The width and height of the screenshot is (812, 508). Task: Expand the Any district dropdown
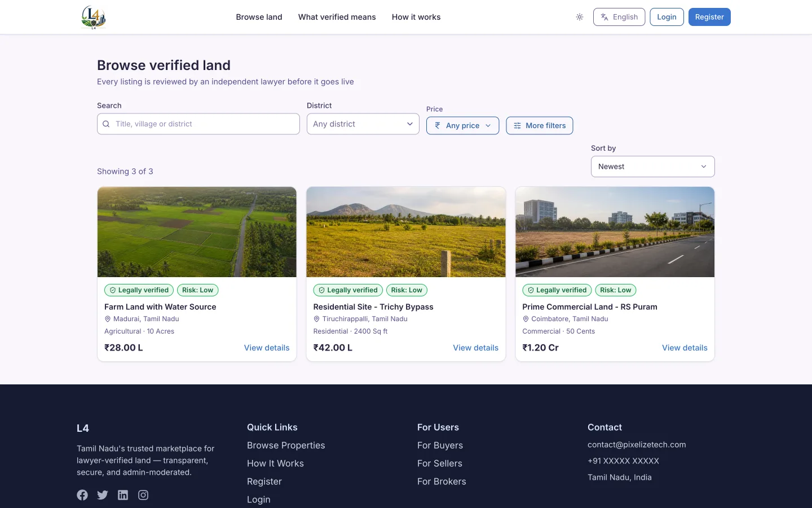click(x=363, y=124)
